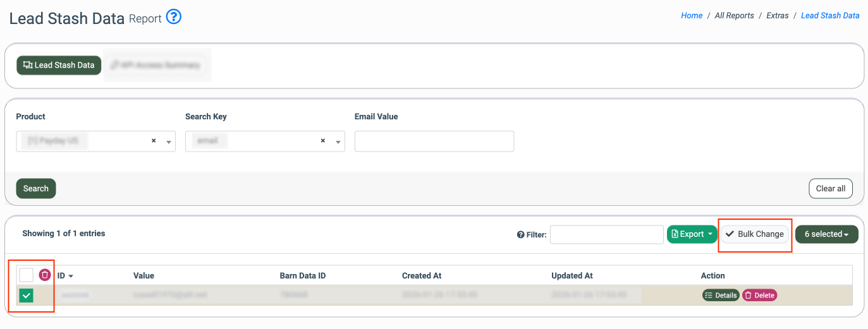Open the help question mark icon
The height and width of the screenshot is (329, 868).
tap(174, 18)
